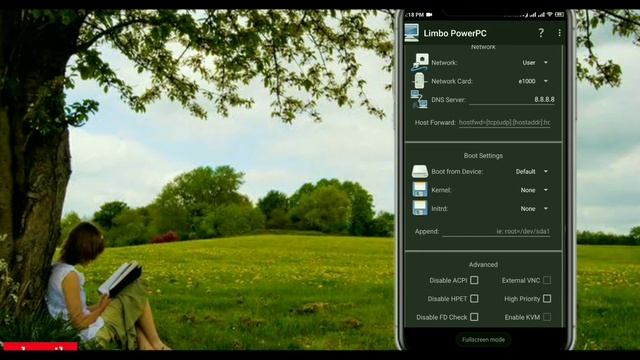Enable the High Priority checkbox
This screenshot has width=640, height=360.
point(547,298)
